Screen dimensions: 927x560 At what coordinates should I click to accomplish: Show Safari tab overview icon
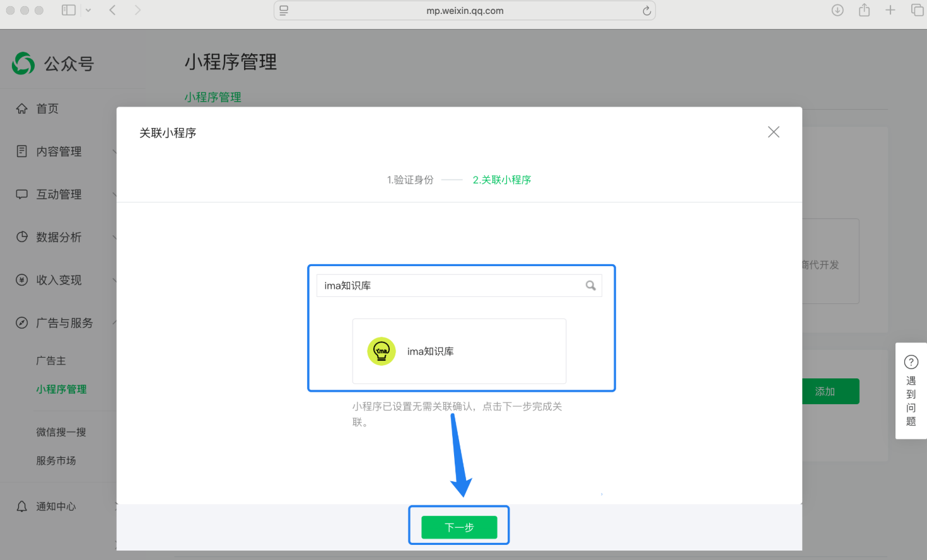[917, 10]
